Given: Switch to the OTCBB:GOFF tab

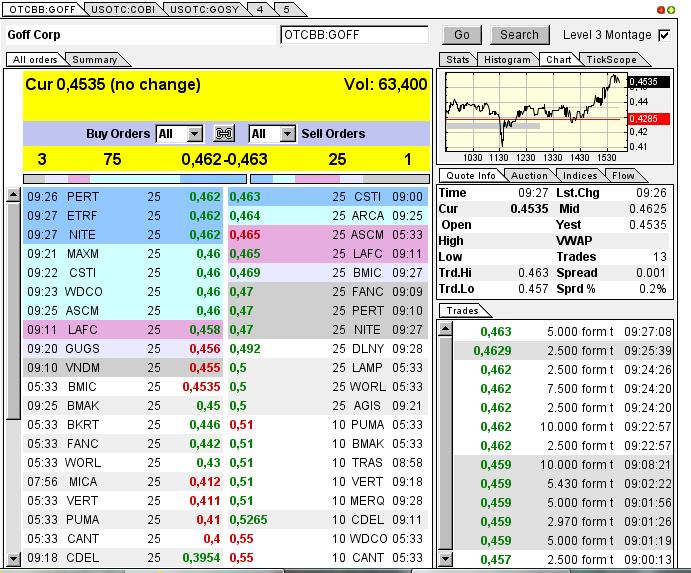Looking at the screenshot, I should pyautogui.click(x=43, y=9).
